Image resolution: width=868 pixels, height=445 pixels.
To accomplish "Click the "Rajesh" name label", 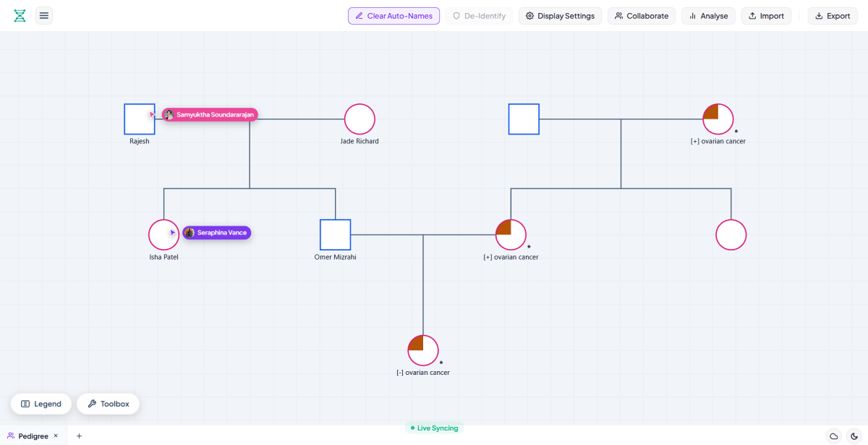I will pos(140,141).
